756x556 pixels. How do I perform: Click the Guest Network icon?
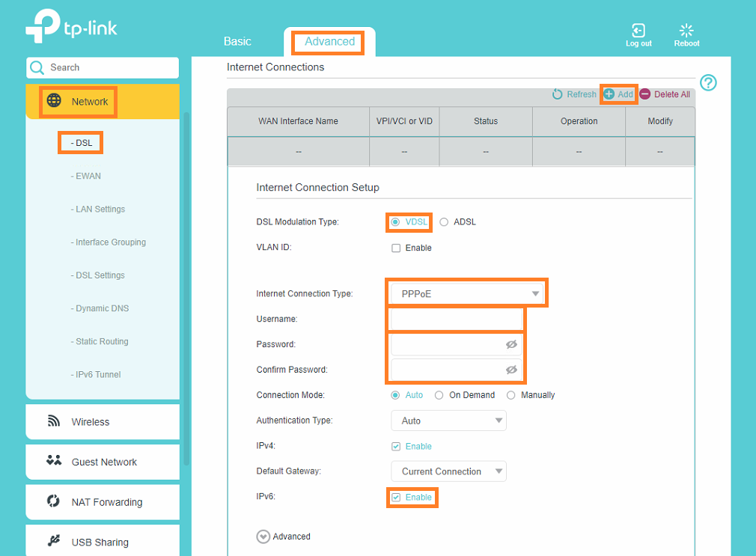pos(52,462)
